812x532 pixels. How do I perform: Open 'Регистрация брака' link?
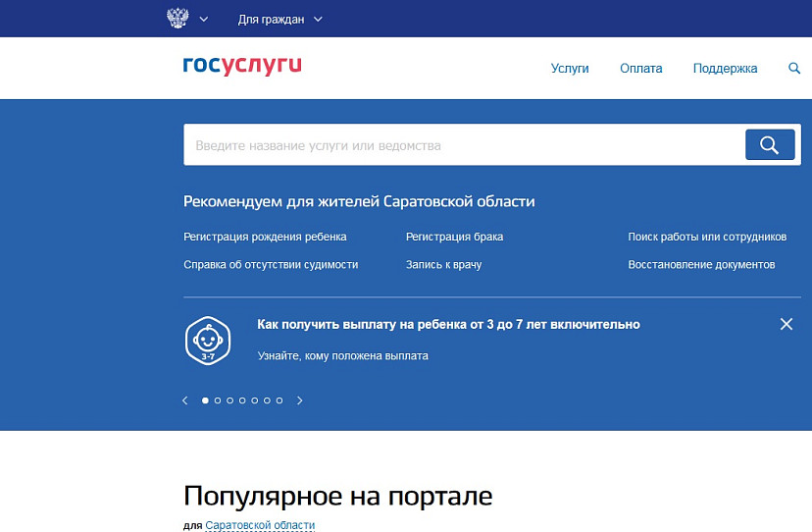point(454,237)
